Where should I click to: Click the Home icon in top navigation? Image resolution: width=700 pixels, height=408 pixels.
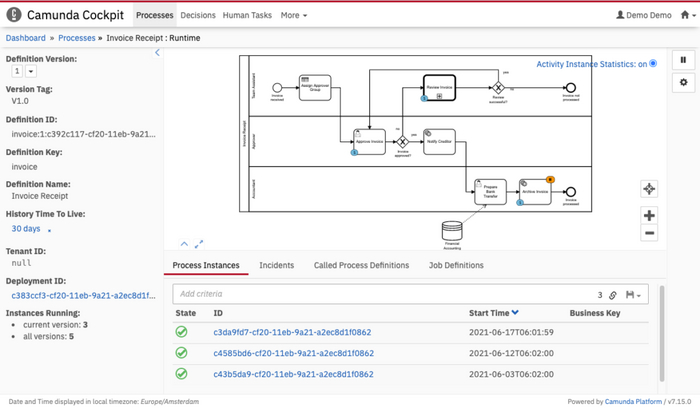click(x=684, y=16)
